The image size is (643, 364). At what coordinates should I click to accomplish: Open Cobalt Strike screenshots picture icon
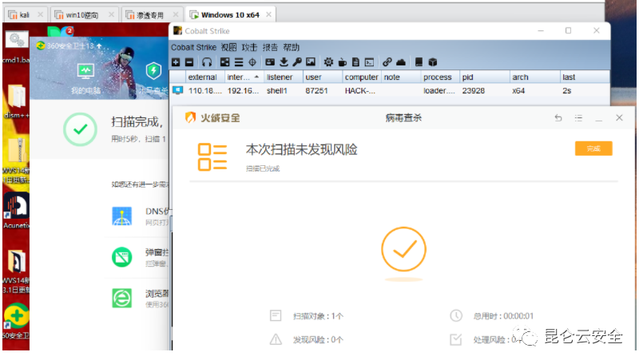point(311,62)
